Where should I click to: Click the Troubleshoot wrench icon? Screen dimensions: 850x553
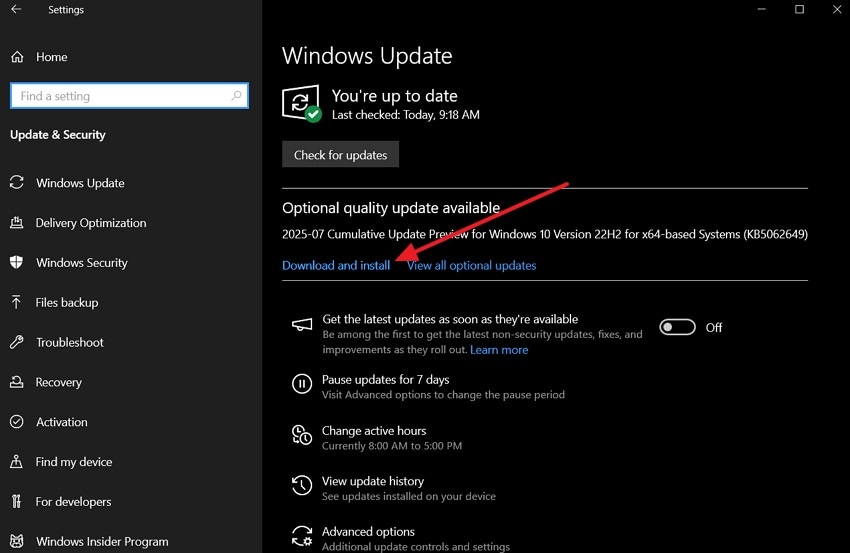point(17,342)
